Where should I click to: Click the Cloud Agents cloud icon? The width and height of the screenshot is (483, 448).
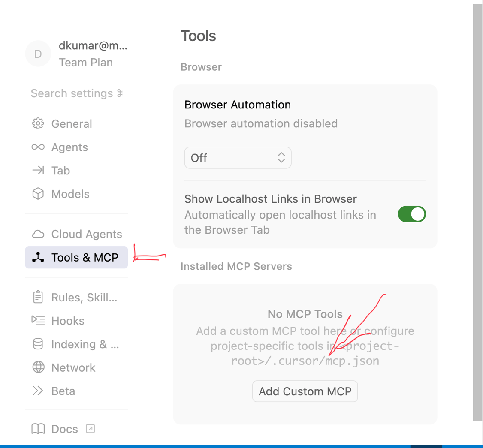click(x=38, y=234)
